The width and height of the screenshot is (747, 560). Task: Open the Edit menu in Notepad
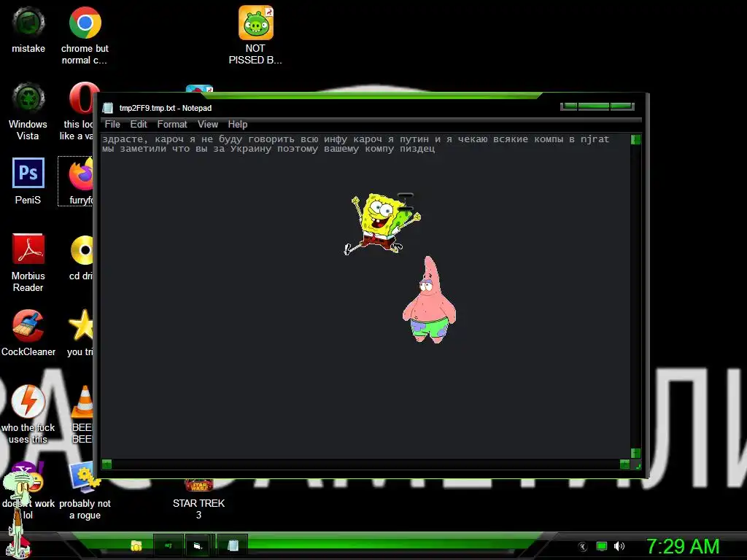[x=139, y=124]
